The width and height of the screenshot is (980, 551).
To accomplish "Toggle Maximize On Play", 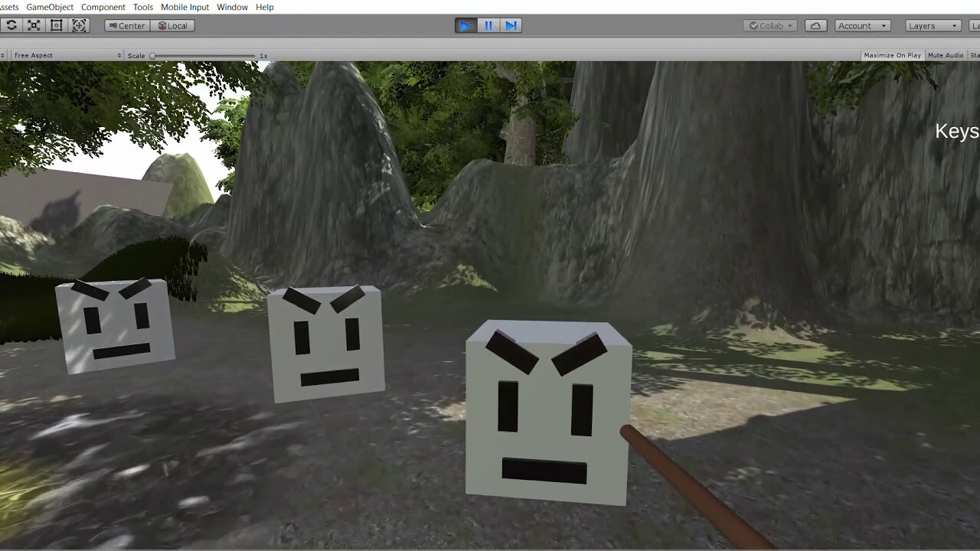I will tap(892, 55).
